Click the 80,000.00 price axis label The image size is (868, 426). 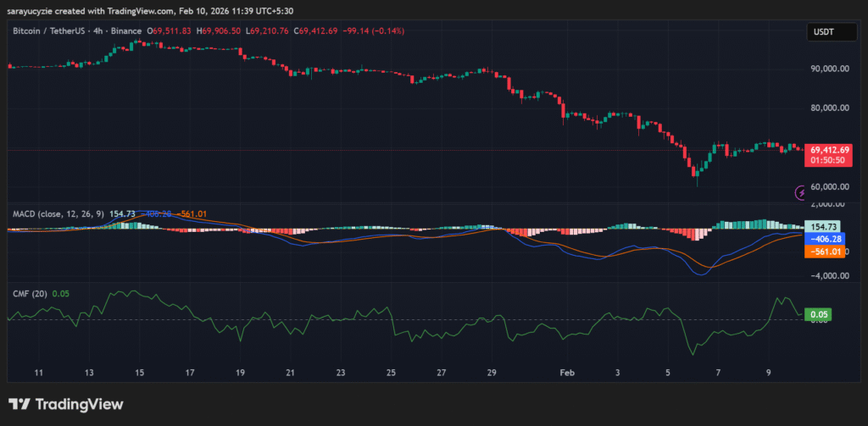pos(830,108)
